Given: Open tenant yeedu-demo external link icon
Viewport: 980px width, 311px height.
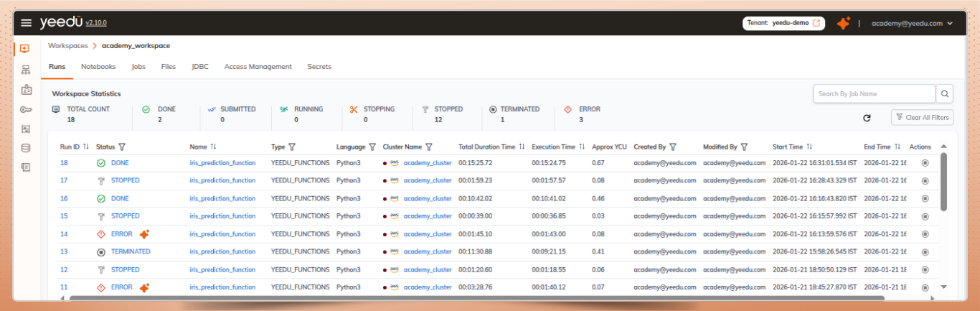Looking at the screenshot, I should 816,23.
